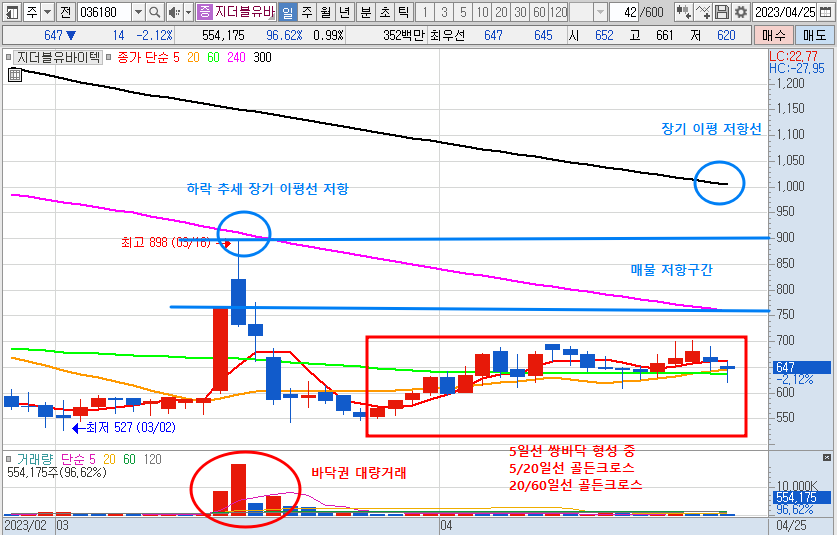The height and width of the screenshot is (535, 837).
Task: Click the 거래량 volume legend label
Action: point(35,459)
